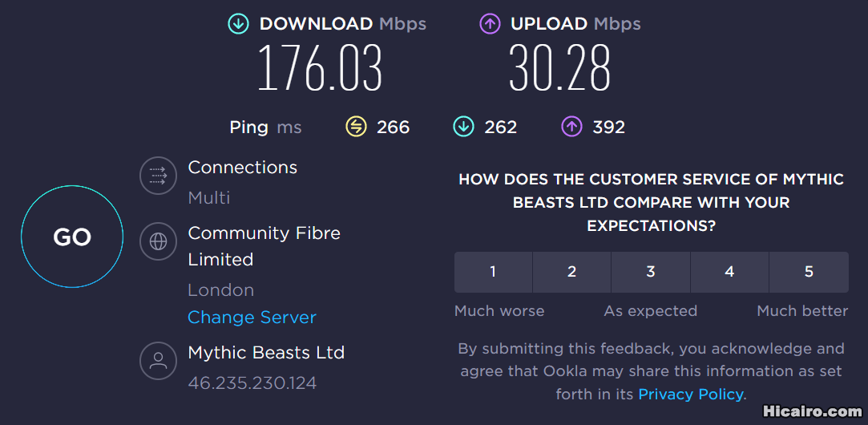Image resolution: width=868 pixels, height=425 pixels.
Task: Click the purple upload ping icon
Action: (571, 127)
